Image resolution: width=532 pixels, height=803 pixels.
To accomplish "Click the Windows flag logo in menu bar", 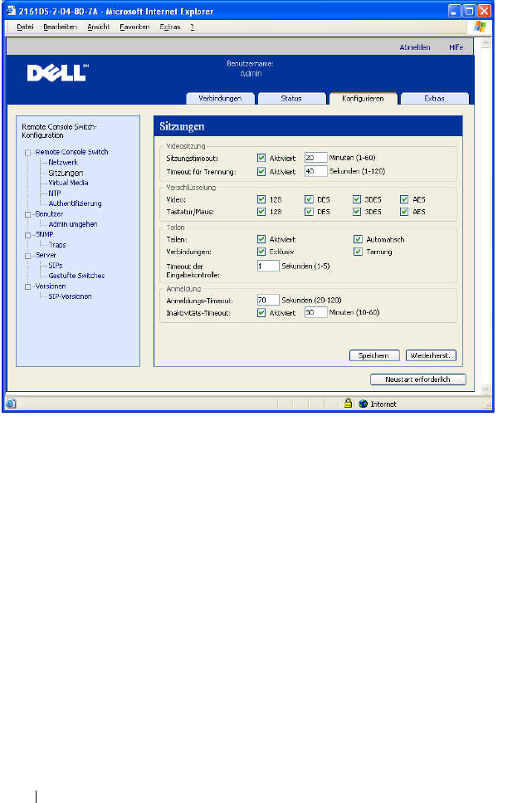I will [x=480, y=27].
